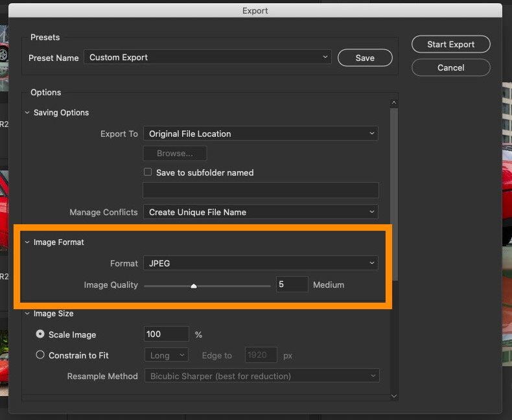Adjust the Image Quality slider handle

coord(194,286)
